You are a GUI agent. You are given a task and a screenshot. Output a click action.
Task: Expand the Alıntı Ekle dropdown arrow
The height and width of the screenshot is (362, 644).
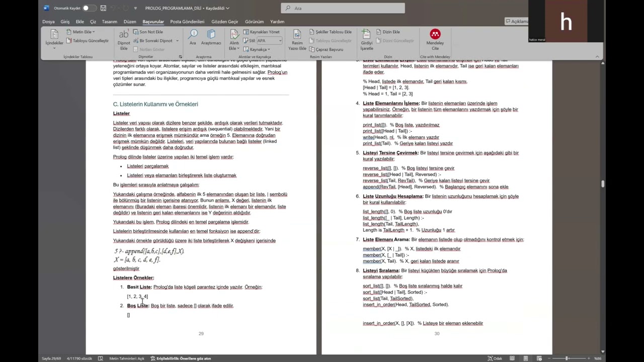click(238, 49)
